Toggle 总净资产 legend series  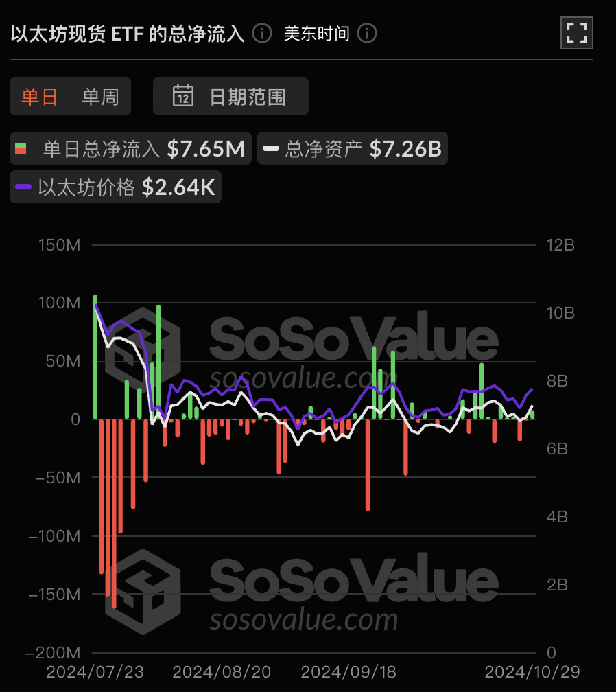coord(353,149)
